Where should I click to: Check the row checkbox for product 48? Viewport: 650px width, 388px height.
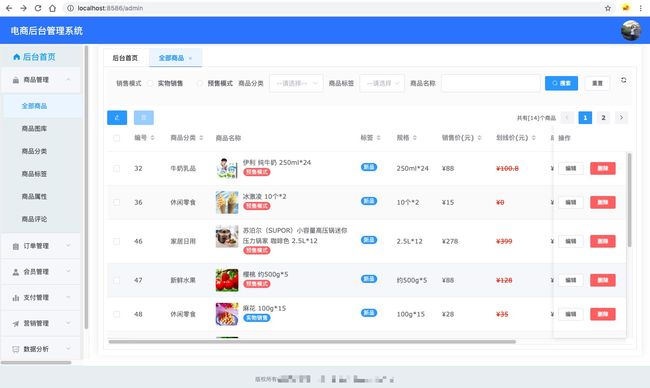[116, 314]
